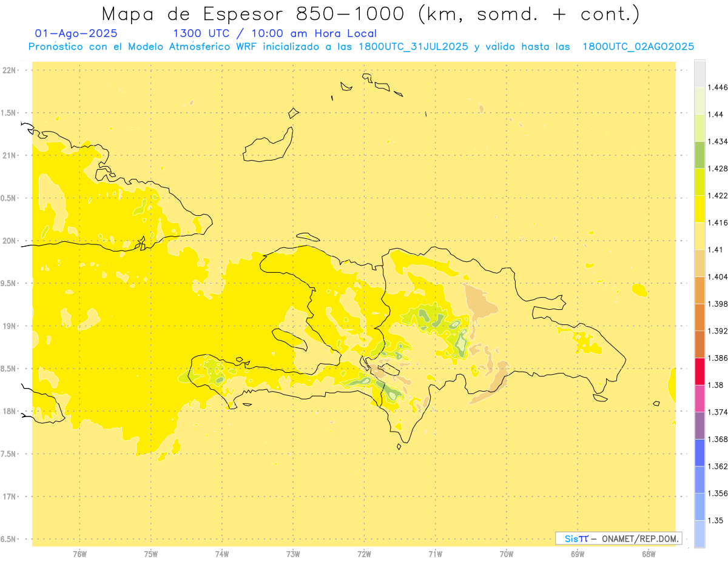Click the legend value '1.398'
The width and height of the screenshot is (728, 562).
tap(718, 304)
